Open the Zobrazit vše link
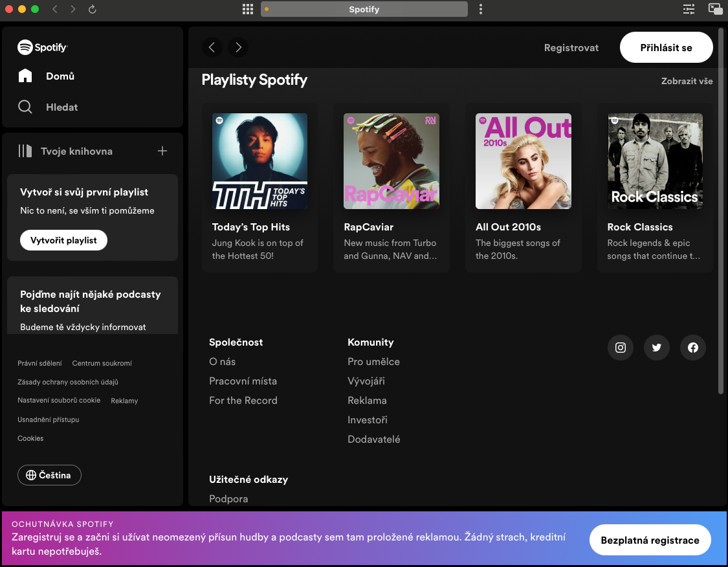This screenshot has width=728, height=567. (687, 81)
